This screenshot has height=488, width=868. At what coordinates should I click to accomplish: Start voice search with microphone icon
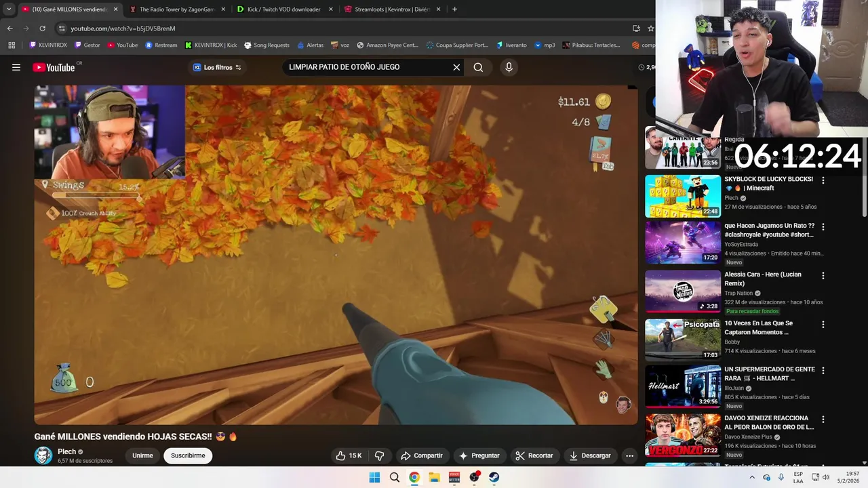tap(509, 67)
